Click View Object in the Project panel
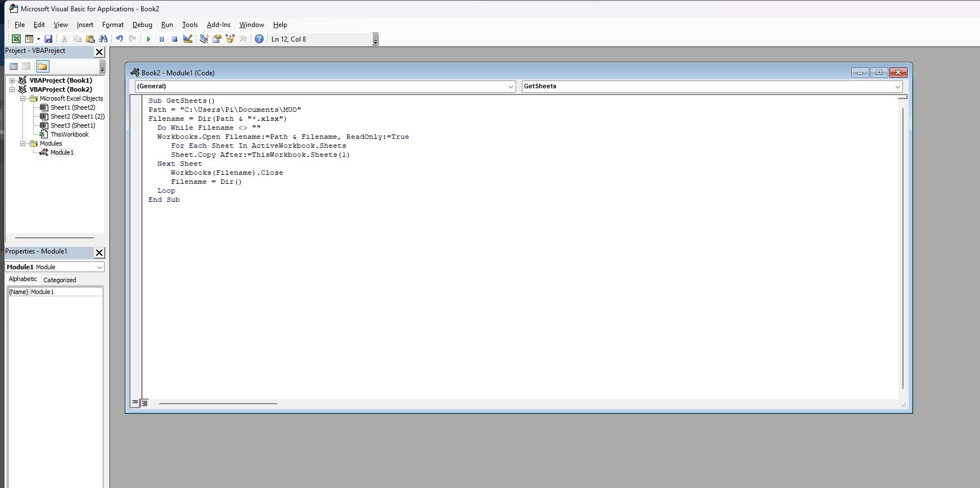 point(26,66)
